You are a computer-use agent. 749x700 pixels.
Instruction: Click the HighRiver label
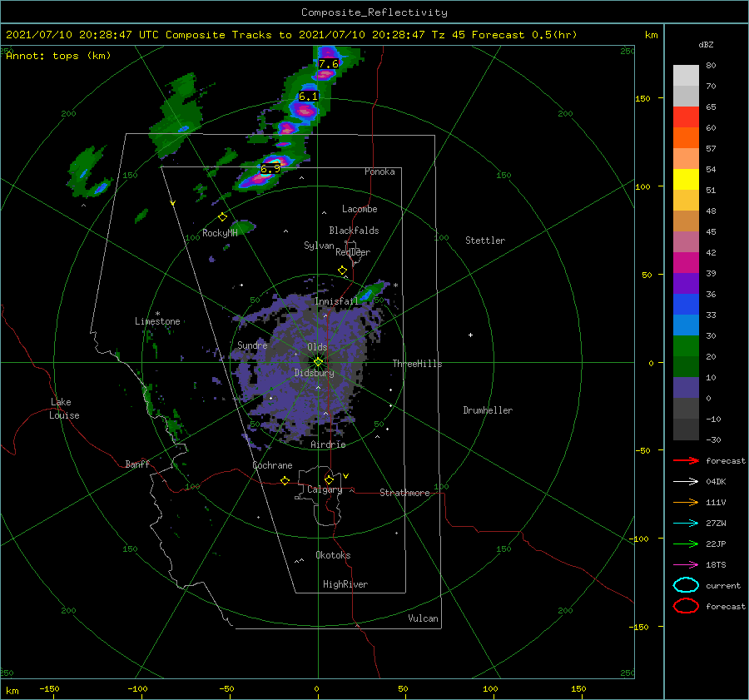click(345, 584)
